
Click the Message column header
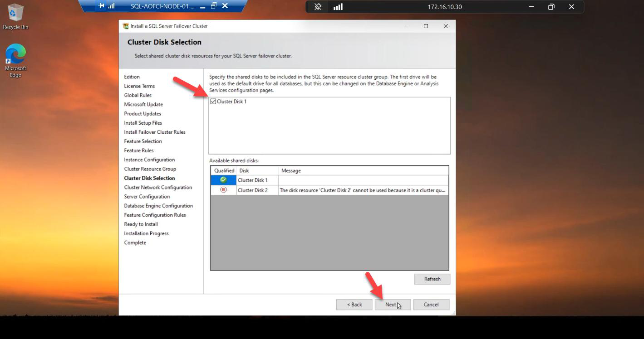coord(363,170)
